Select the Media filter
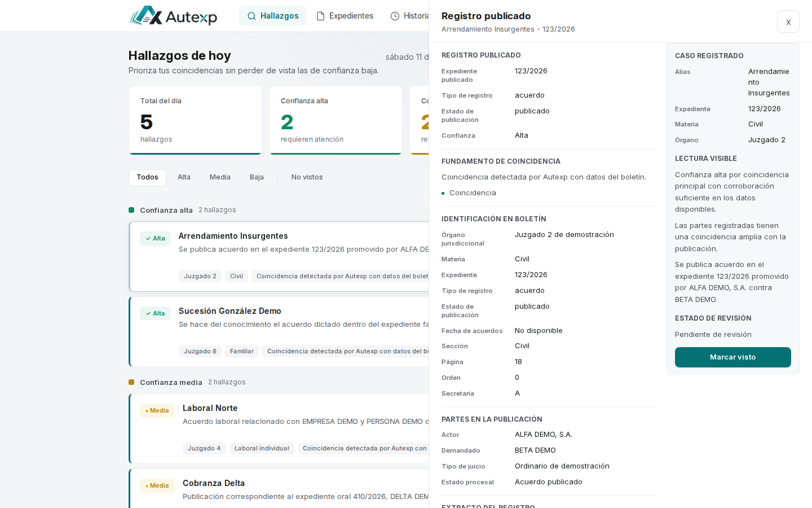 click(x=220, y=177)
